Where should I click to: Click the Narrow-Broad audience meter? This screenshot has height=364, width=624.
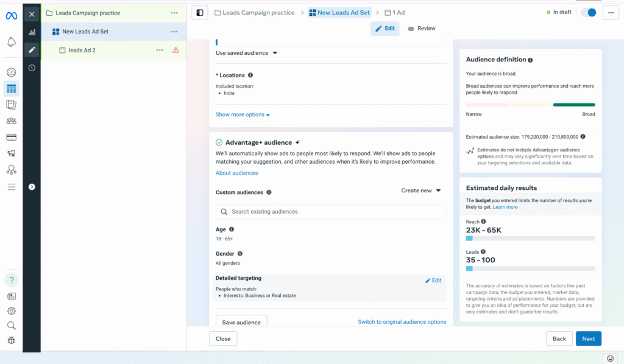pyautogui.click(x=531, y=105)
